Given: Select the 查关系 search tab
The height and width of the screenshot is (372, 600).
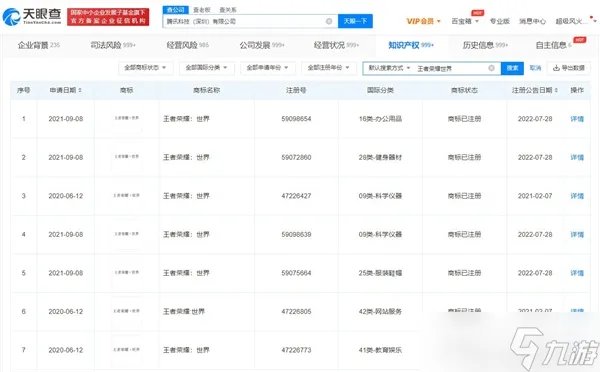Looking at the screenshot, I should [228, 10].
